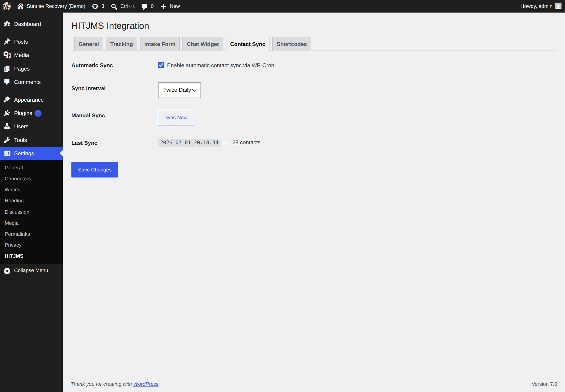This screenshot has width=565, height=392.
Task: Click the Media library icon in sidebar
Action: click(x=7, y=55)
